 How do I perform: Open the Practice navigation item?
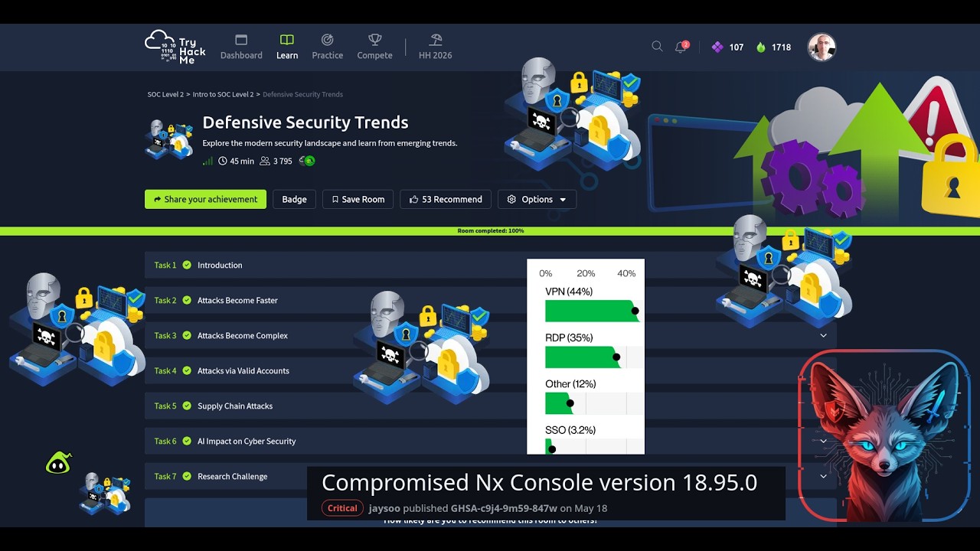pos(328,47)
